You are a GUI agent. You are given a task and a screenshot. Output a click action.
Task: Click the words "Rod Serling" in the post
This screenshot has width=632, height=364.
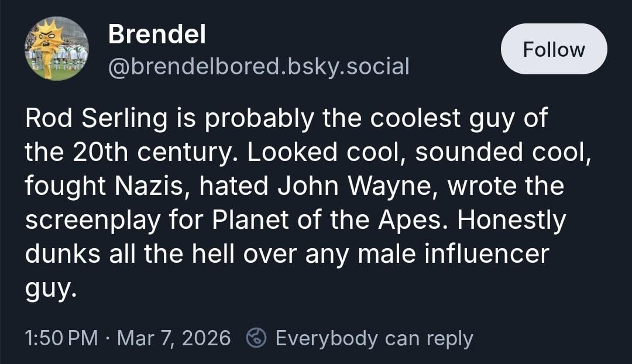pyautogui.click(x=96, y=118)
